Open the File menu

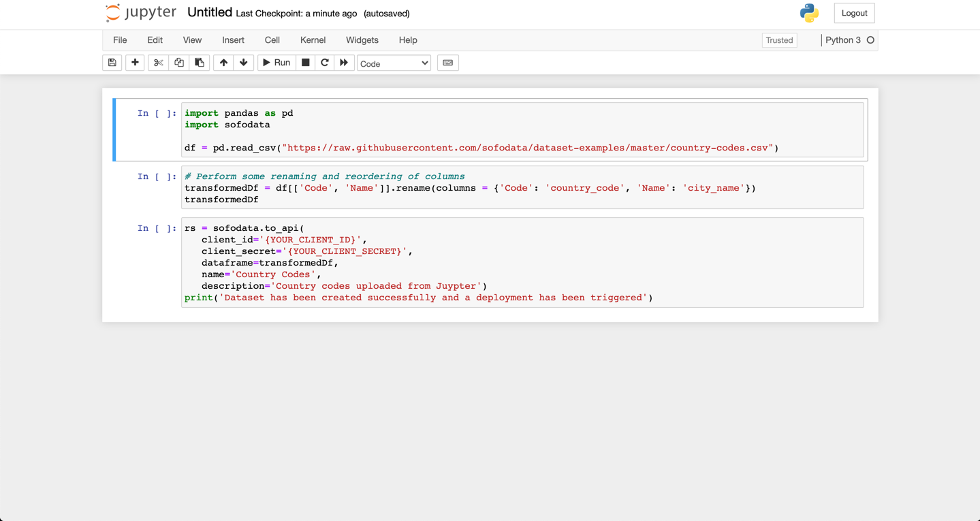click(120, 40)
